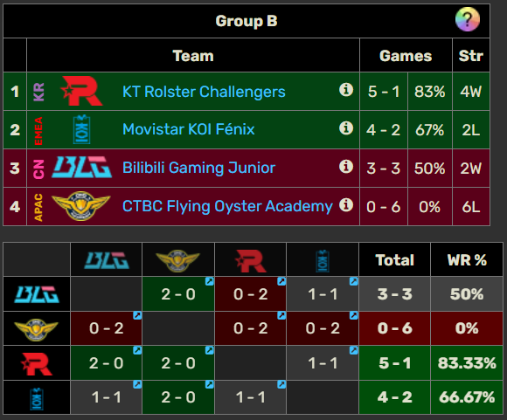Open info icon for CTBC Flying Oyster Academy

coord(346,205)
